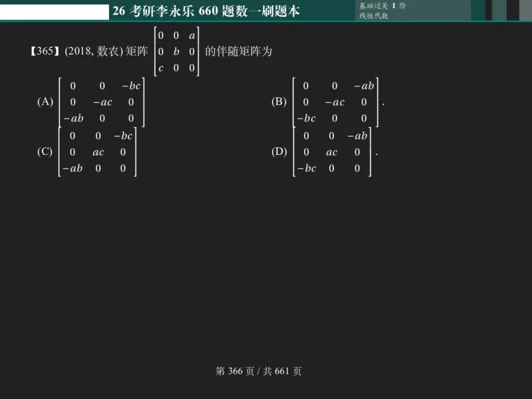Click the thin vertical stripe between header blocks
The image size is (532, 399).
[x=489, y=9]
